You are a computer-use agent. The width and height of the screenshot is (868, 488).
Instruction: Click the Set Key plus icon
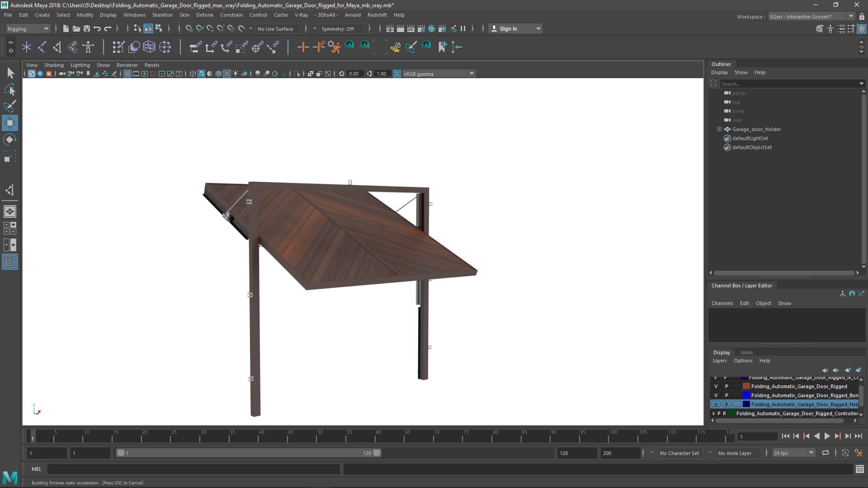click(x=303, y=47)
